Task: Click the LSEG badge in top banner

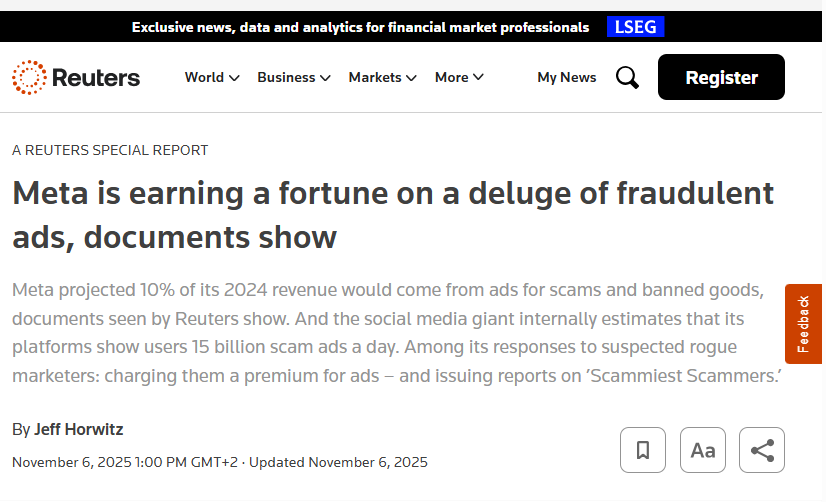Action: (x=635, y=27)
